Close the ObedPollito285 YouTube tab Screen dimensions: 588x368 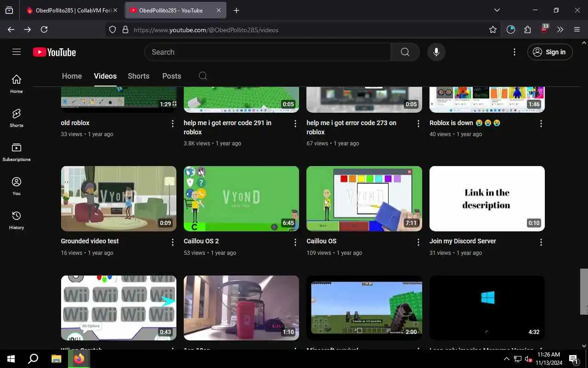[219, 10]
